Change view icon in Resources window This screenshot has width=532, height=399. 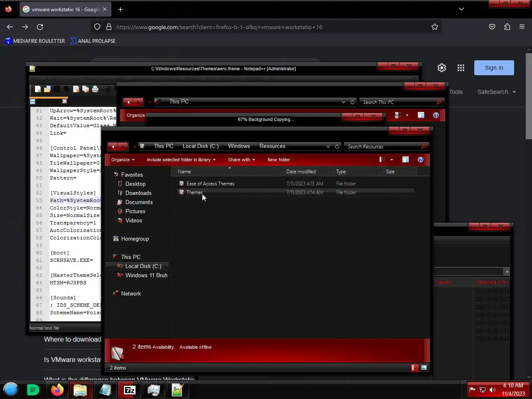(382, 160)
